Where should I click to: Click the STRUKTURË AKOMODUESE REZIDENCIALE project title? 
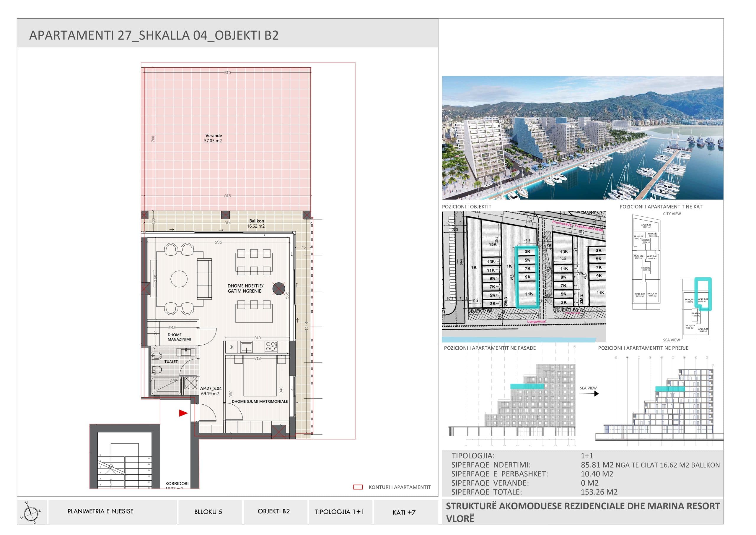click(x=582, y=512)
